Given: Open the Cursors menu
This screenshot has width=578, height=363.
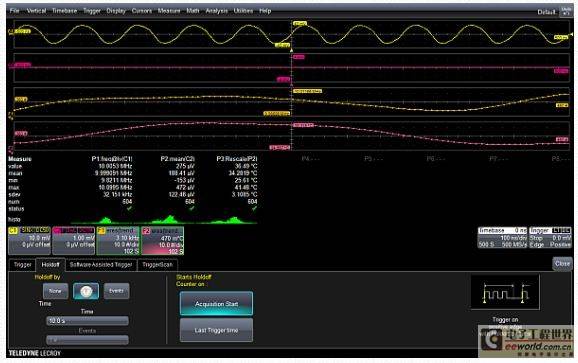Looking at the screenshot, I should [x=142, y=11].
